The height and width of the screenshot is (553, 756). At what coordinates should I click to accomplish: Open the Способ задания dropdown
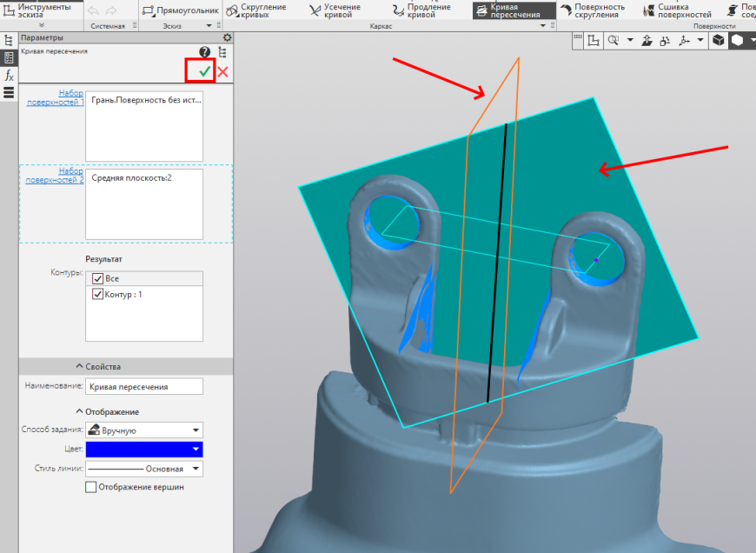click(x=144, y=430)
